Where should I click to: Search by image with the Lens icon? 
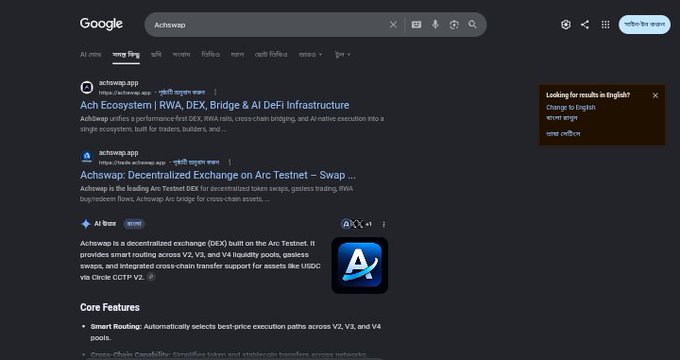(x=454, y=25)
